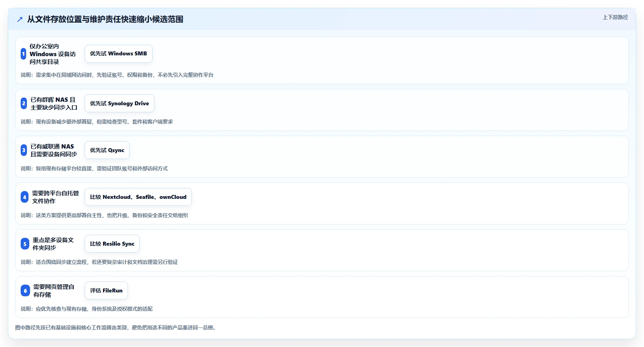Click the number 3 step badge
This screenshot has width=644, height=347.
24,150
